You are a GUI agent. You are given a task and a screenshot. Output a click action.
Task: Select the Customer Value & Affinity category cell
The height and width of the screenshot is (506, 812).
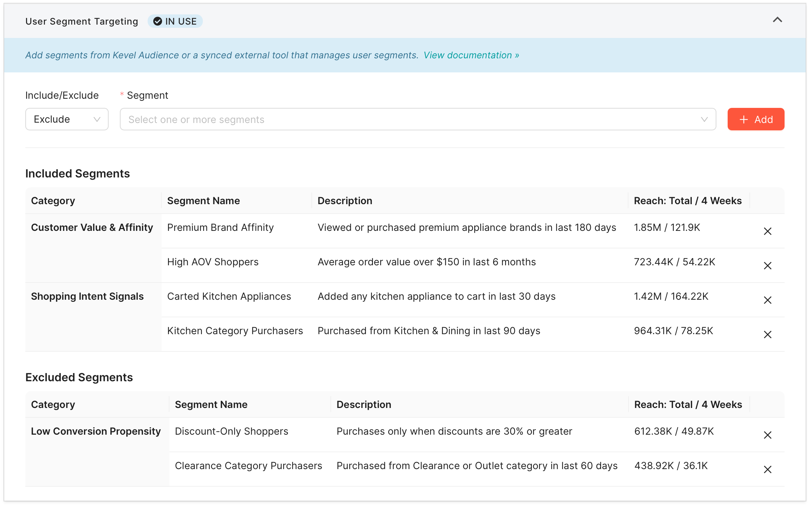[x=92, y=228]
